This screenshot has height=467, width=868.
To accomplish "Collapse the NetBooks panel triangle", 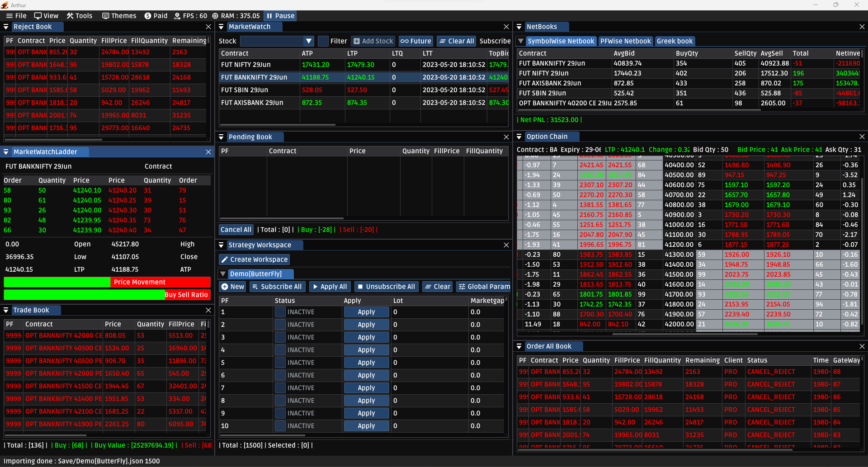I will 519,27.
